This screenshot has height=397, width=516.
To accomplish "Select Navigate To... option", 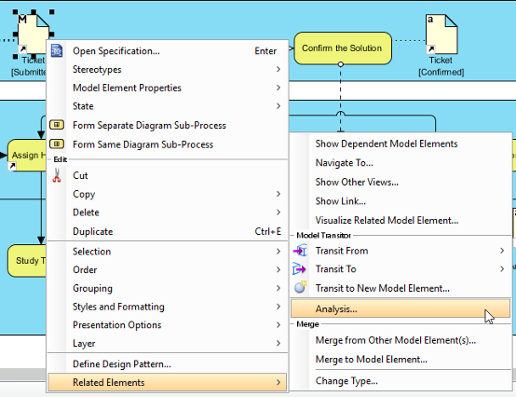I will [400, 163].
